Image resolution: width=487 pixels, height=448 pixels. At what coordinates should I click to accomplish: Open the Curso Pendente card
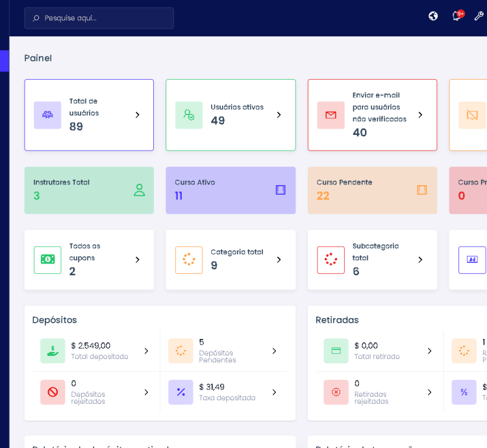[x=372, y=190]
